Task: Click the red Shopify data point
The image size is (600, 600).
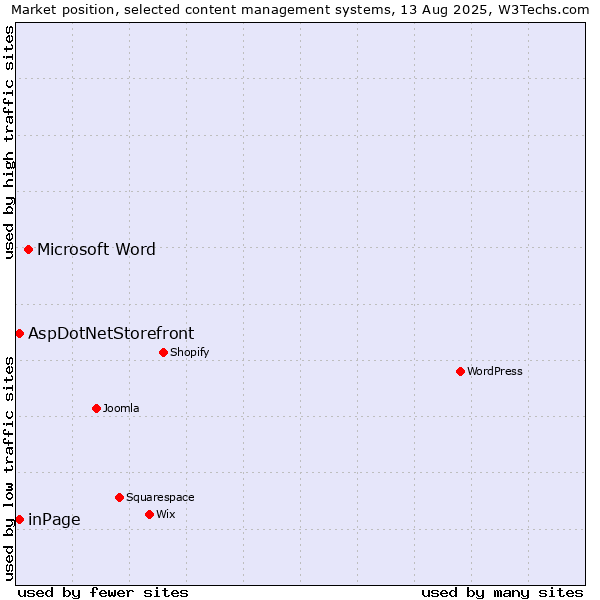Action: (x=163, y=352)
